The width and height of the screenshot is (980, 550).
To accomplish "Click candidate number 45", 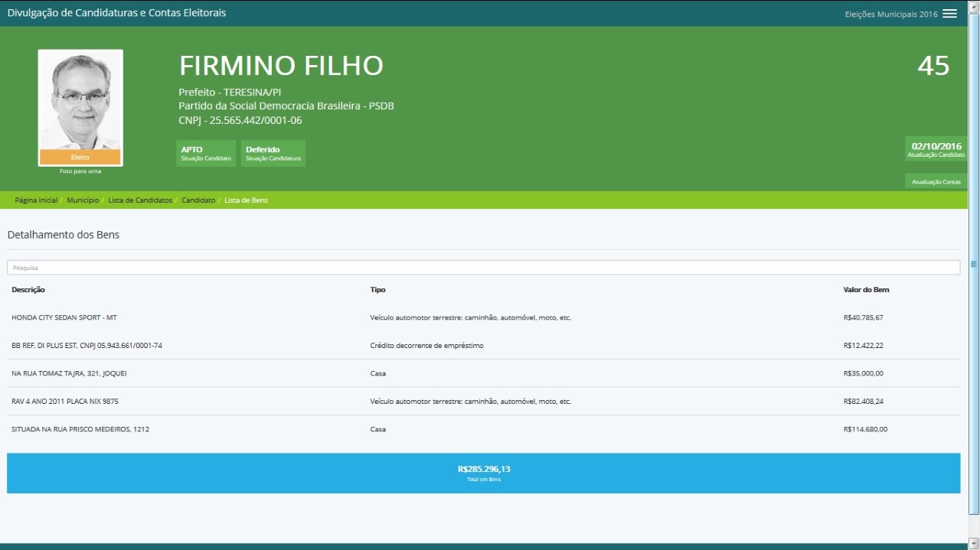I will (933, 66).
